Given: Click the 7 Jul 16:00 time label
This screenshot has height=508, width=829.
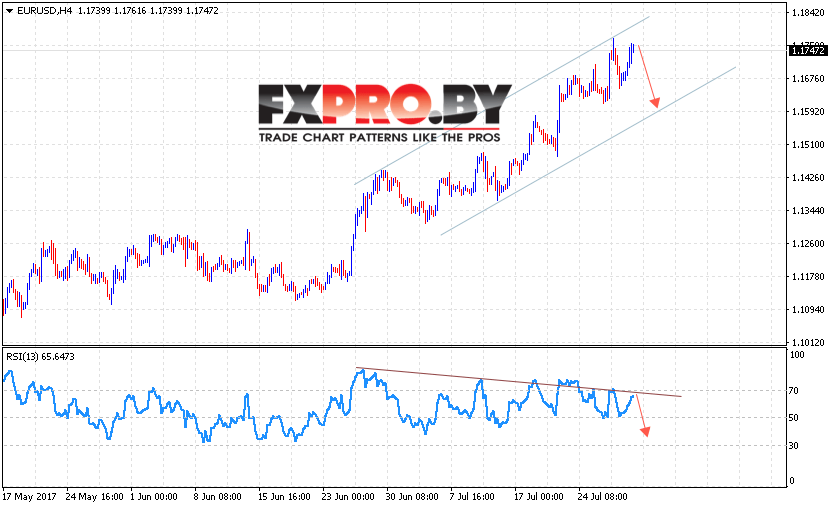Looking at the screenshot, I should coord(472,497).
